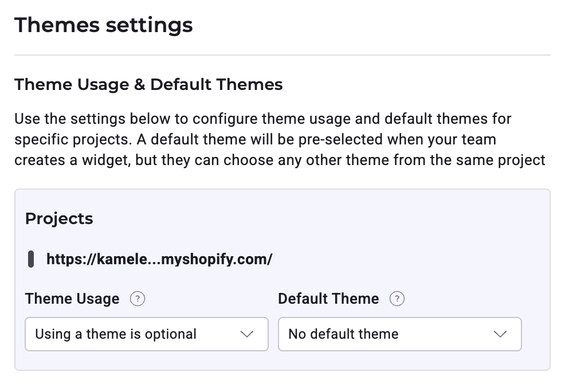Click blank area right of the Projects heading
Viewport: 569px width, 392px height.
click(x=315, y=218)
